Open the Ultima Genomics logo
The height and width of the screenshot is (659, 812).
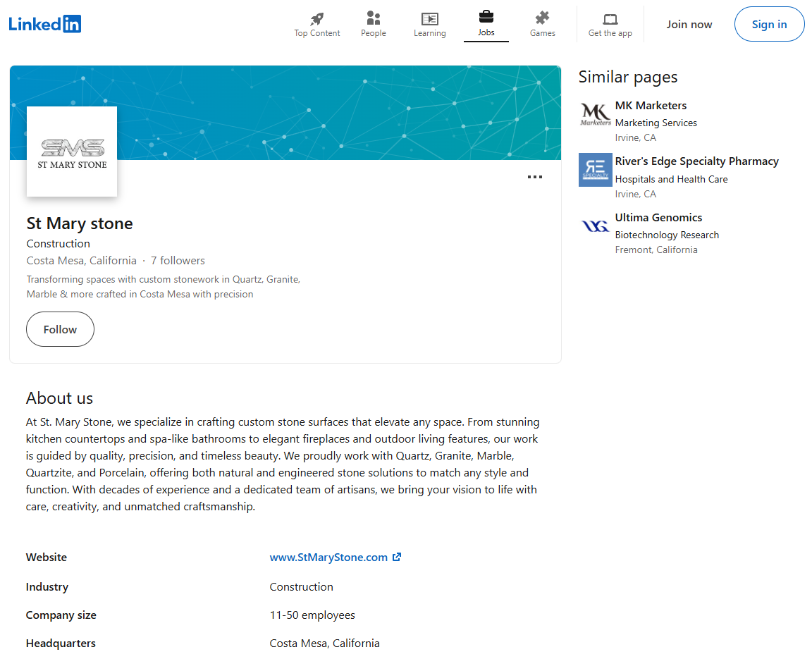596,226
